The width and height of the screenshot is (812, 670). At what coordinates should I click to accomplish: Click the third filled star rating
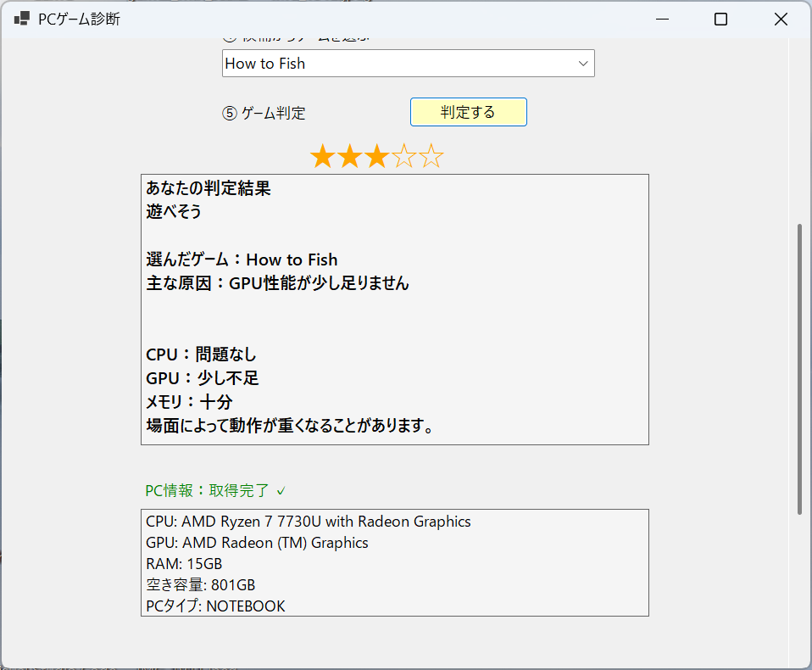[x=376, y=156]
